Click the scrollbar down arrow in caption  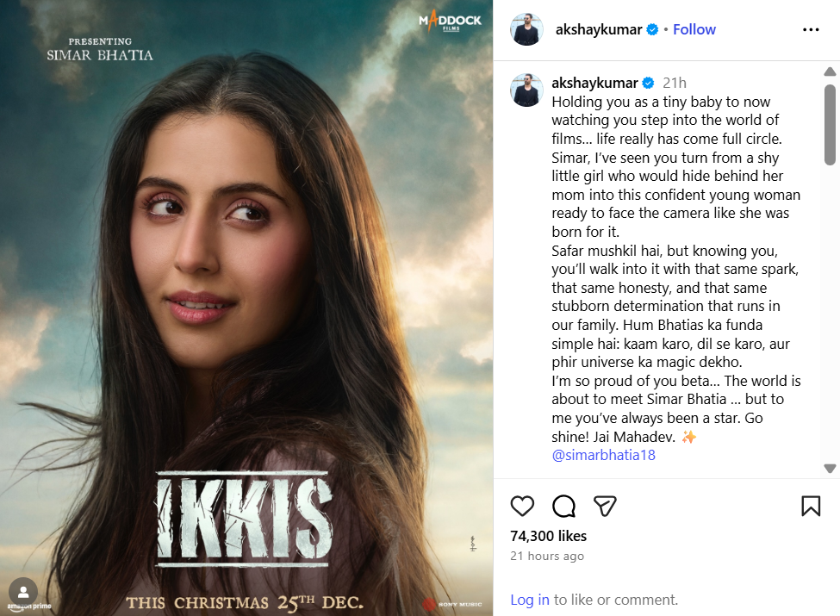point(830,469)
